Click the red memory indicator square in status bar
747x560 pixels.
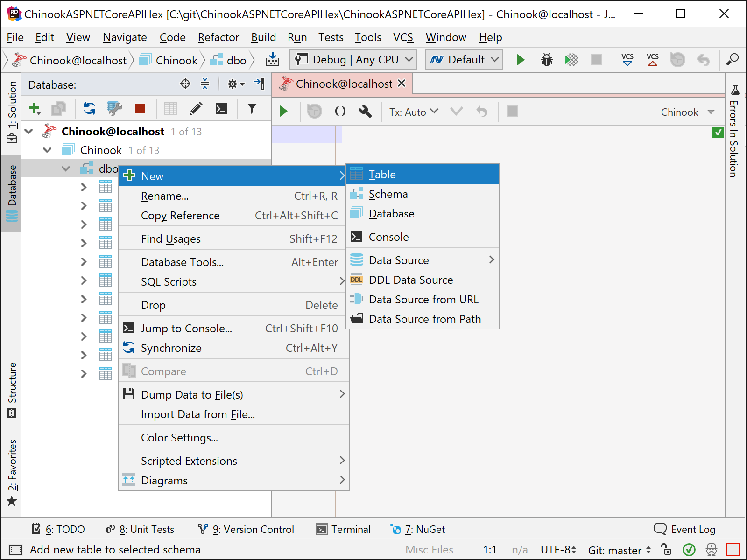tap(733, 550)
